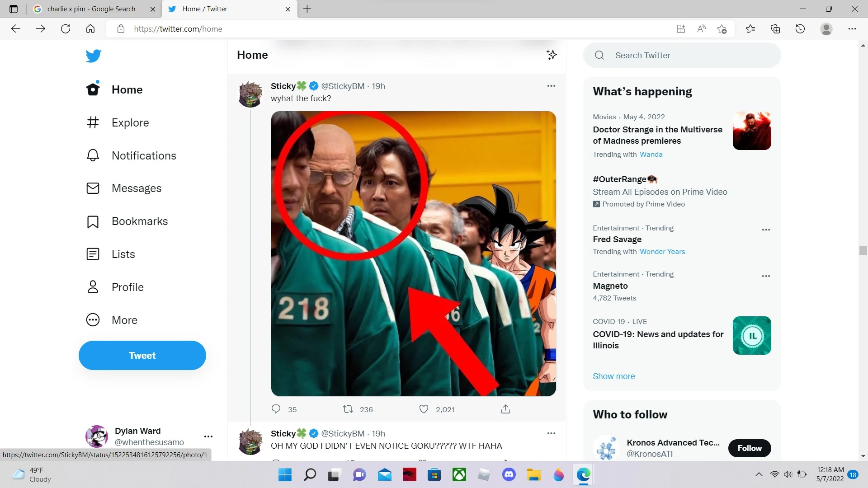Like Sticky's tweet with the heart

(x=424, y=409)
